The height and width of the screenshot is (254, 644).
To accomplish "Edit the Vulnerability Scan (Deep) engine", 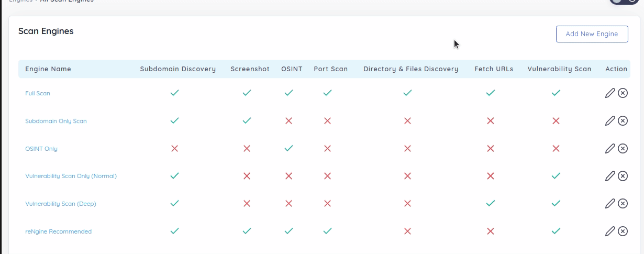I will point(610,204).
